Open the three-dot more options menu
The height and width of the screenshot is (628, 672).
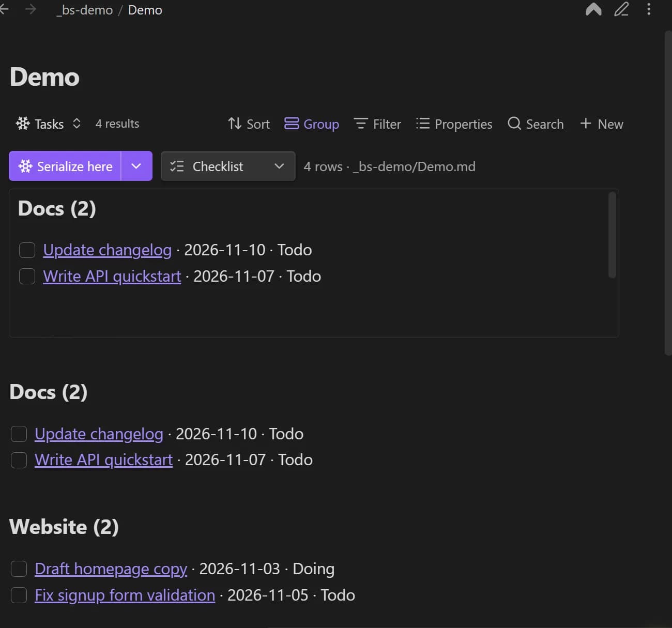click(649, 9)
